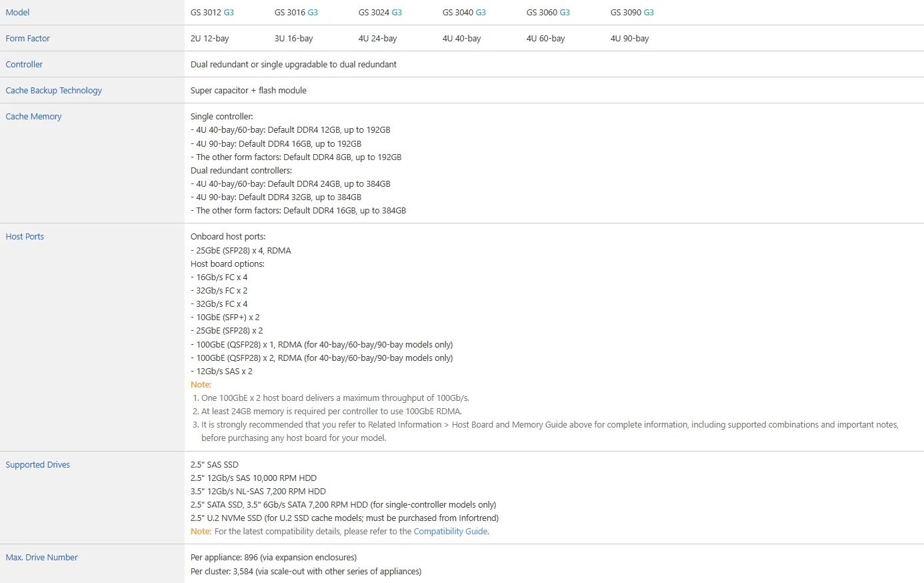This screenshot has height=583, width=924.
Task: Click the 2U 12-bay form factor cell
Action: tap(210, 39)
